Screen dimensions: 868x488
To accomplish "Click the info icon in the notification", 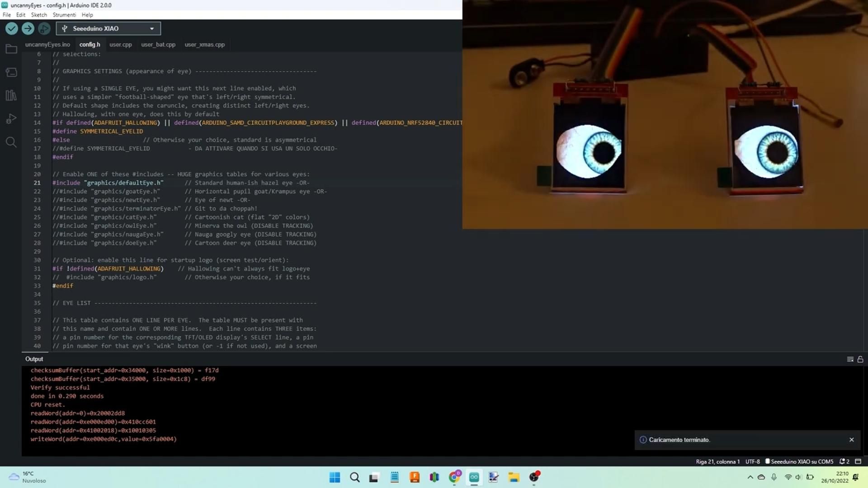I will (643, 440).
